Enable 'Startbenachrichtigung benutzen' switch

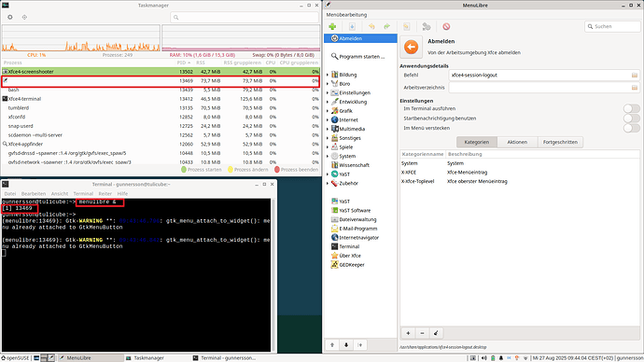pos(631,118)
